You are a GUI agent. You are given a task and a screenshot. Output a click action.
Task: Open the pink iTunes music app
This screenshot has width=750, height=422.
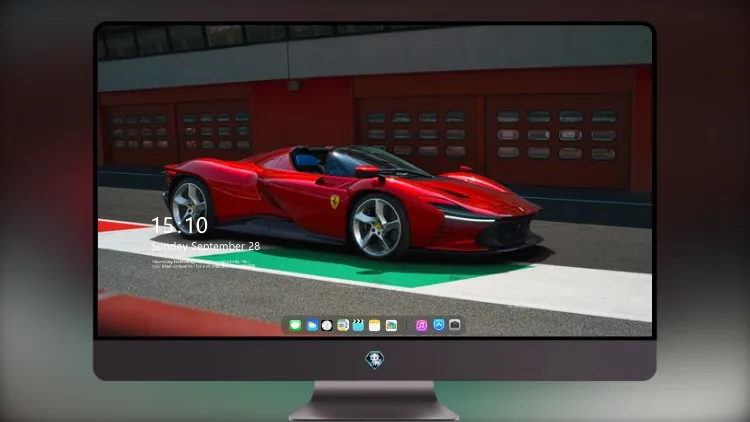tap(421, 325)
